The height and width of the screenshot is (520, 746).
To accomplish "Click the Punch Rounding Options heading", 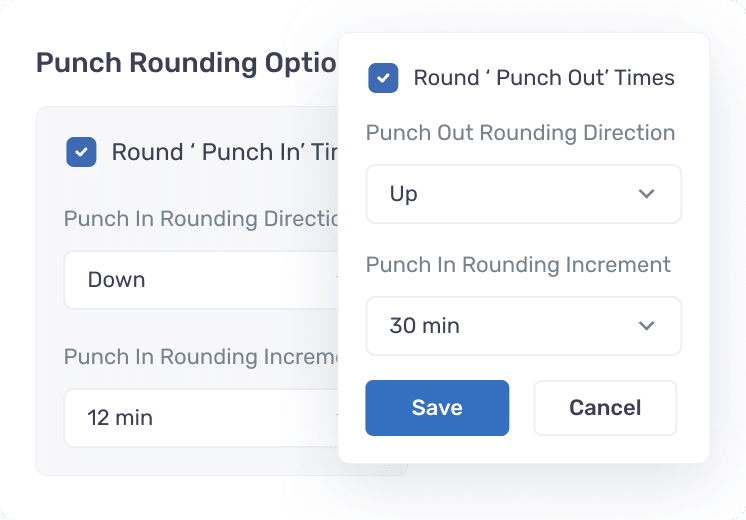I will (x=186, y=63).
